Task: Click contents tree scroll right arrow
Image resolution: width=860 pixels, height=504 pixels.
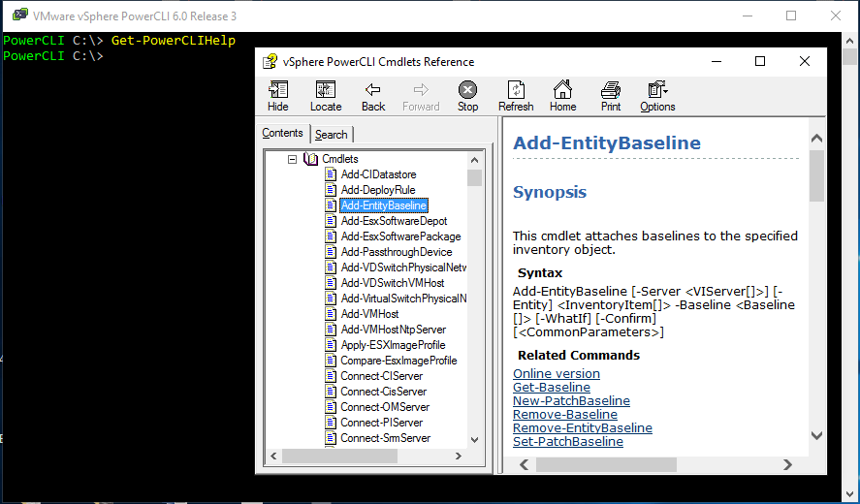Action: (459, 456)
